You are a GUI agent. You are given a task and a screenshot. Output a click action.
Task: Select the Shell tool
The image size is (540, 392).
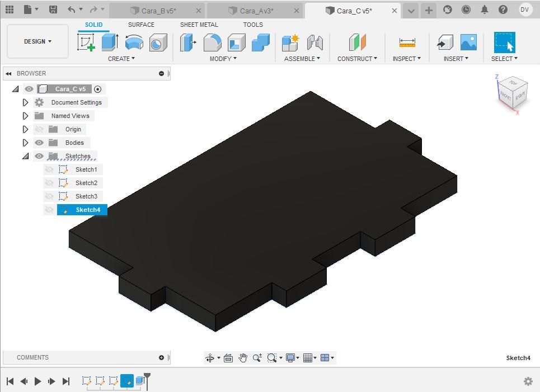[x=237, y=42]
